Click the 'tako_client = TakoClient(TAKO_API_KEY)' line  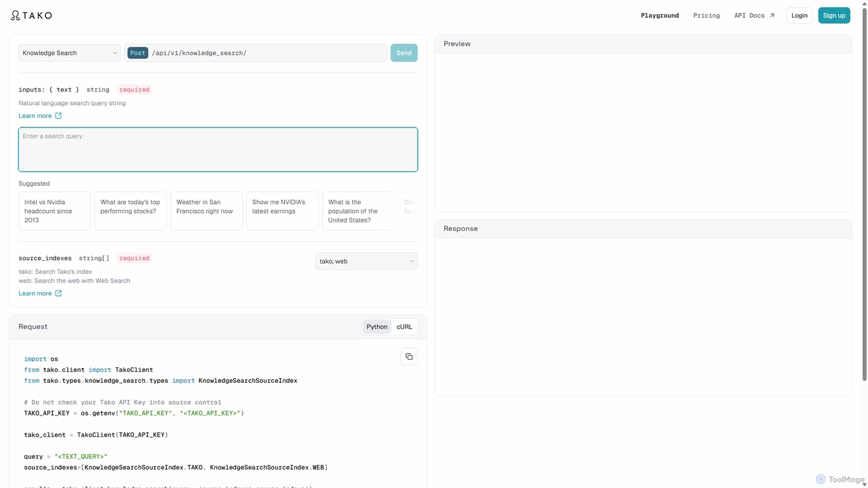[96, 435]
